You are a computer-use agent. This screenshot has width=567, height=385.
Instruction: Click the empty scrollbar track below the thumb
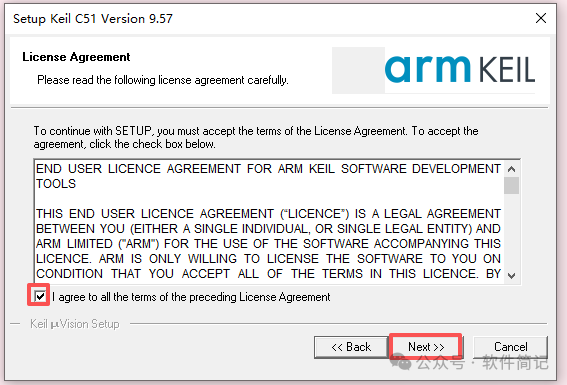click(x=511, y=231)
